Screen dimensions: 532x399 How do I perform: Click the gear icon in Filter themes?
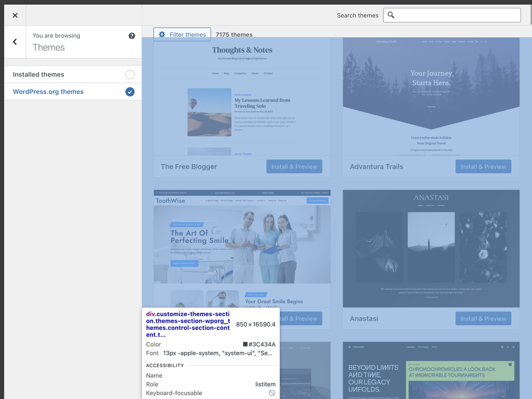click(x=162, y=34)
